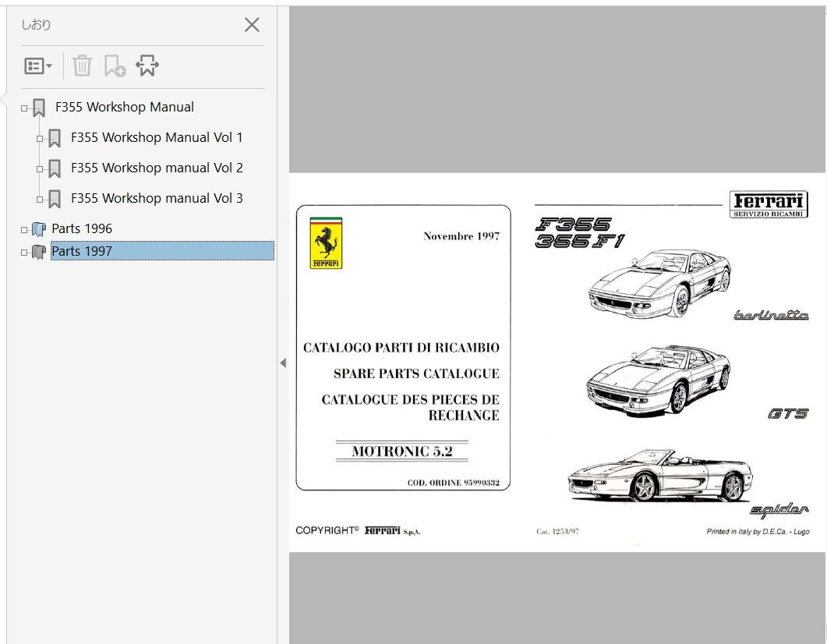Click the Ferrari prancing horse logo

(x=326, y=243)
